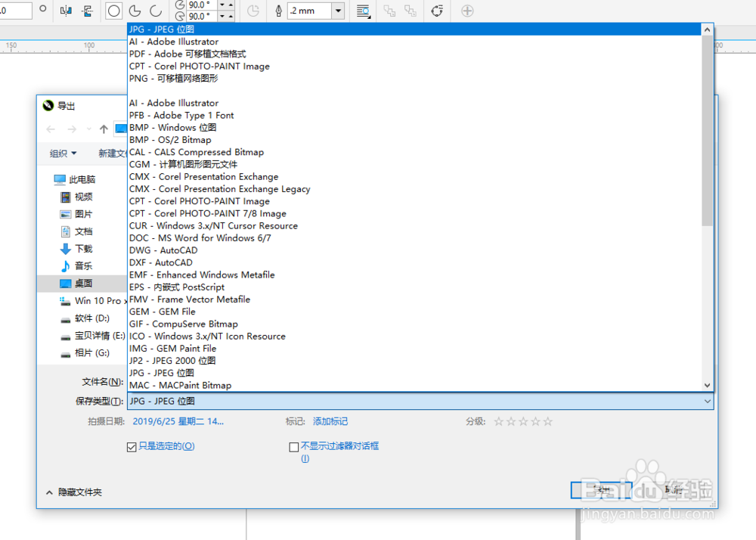This screenshot has width=756, height=540.
Task: Open recent locations dropdown chevron
Action: click(x=88, y=129)
